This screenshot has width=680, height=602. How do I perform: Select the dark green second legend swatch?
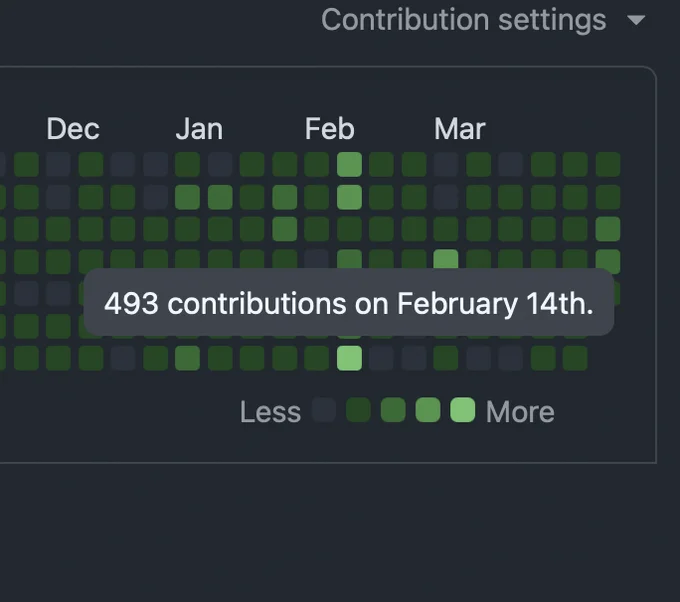tap(358, 410)
